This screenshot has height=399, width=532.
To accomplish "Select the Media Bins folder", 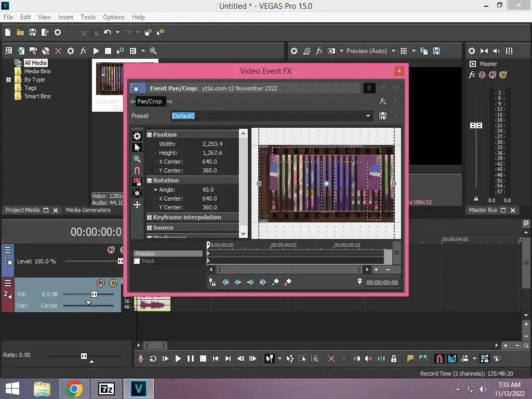I will pyautogui.click(x=37, y=71).
